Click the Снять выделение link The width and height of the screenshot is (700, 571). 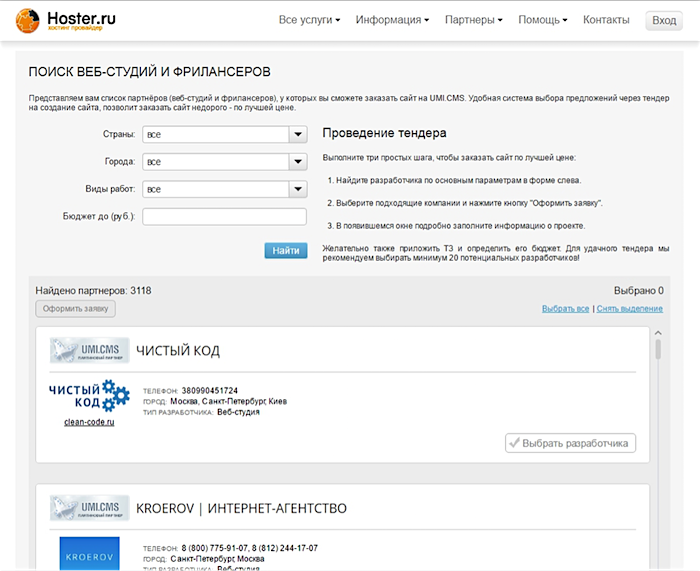[629, 309]
